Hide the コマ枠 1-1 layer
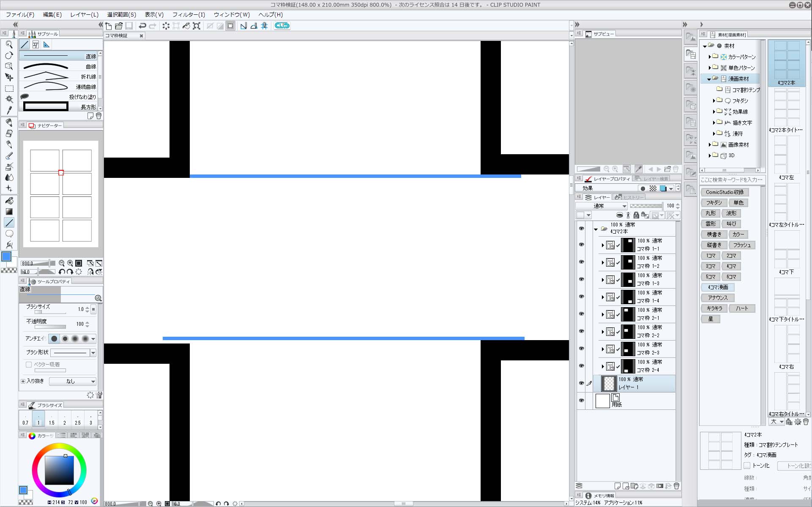Image resolution: width=812 pixels, height=507 pixels. [581, 245]
